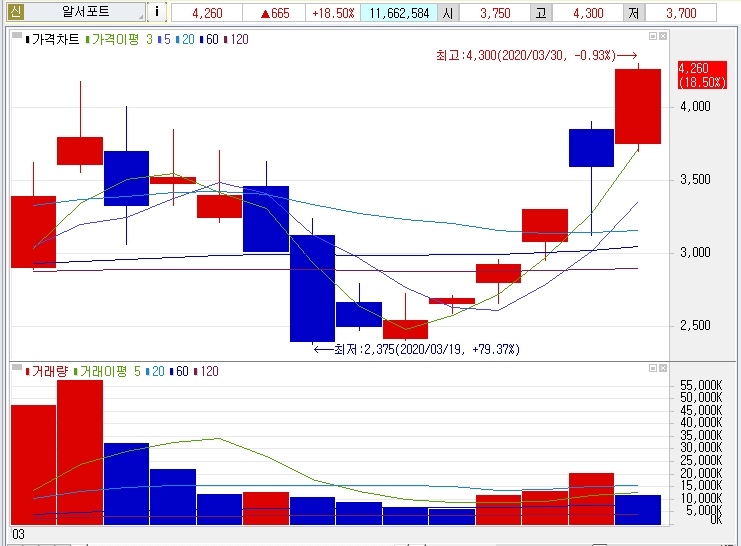Image resolution: width=741 pixels, height=546 pixels.
Task: Click the 저 low price label
Action: [x=634, y=13]
